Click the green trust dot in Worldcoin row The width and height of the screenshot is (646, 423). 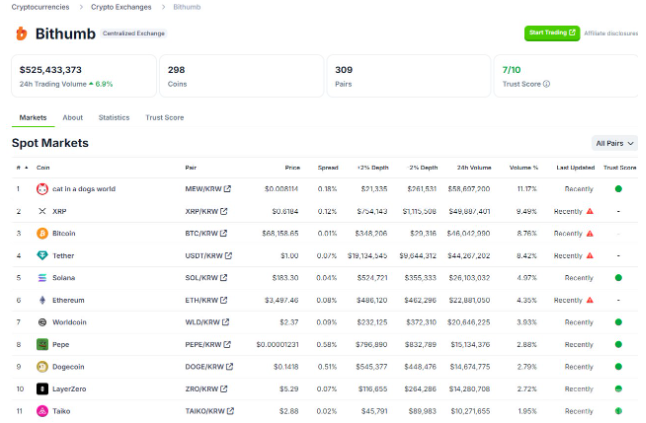(618, 323)
